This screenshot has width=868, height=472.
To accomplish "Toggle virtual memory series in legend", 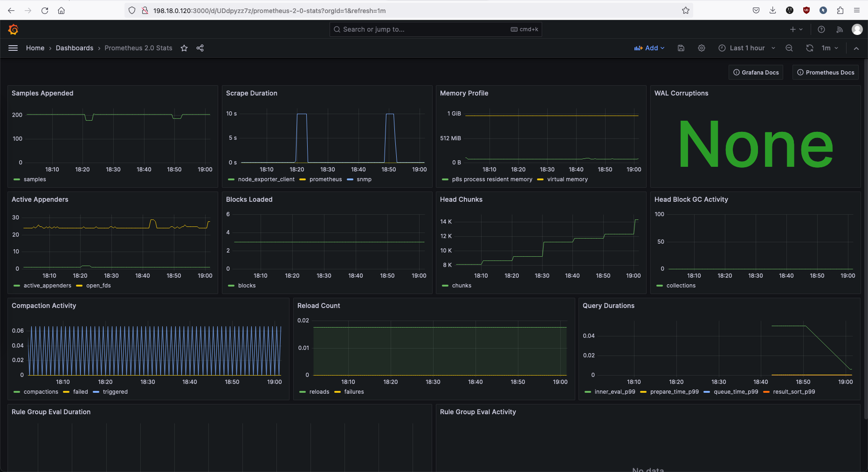I will point(567,179).
